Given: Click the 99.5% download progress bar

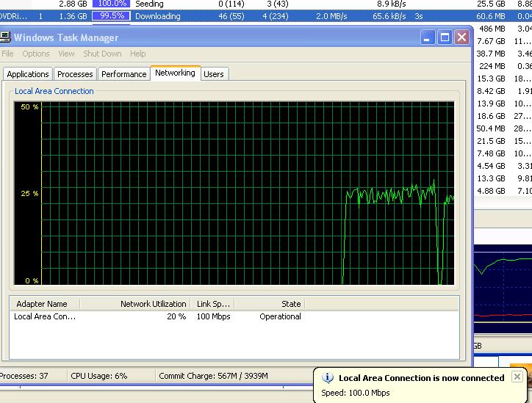Looking at the screenshot, I should pyautogui.click(x=111, y=16).
